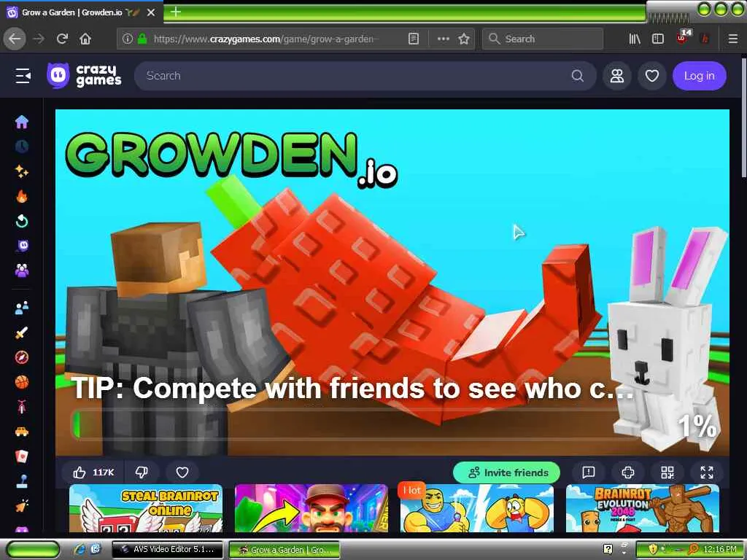Open Action sword category icon in sidebar
Viewport: 747px width, 560px height.
(22, 332)
